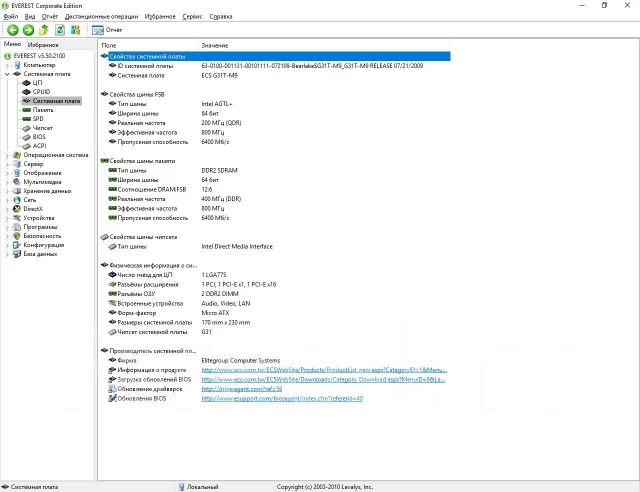Expand the Хранение данных tree node
The height and width of the screenshot is (492, 640).
7,191
